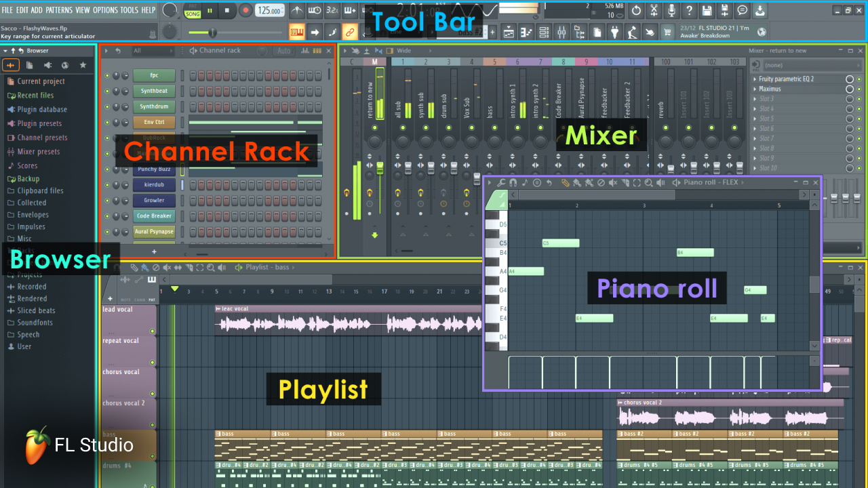Save project with floppy disk icon
The width and height of the screenshot is (868, 488).
pos(707,11)
